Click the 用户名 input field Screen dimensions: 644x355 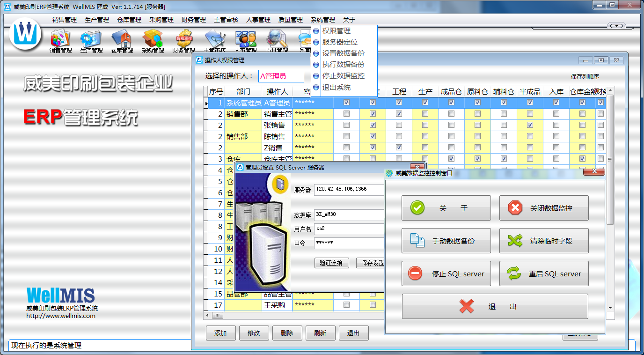pos(349,229)
